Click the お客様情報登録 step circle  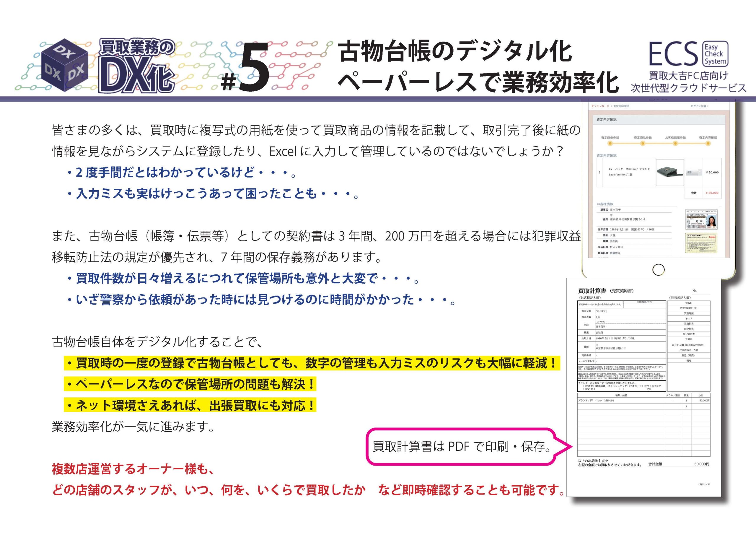coord(675,143)
